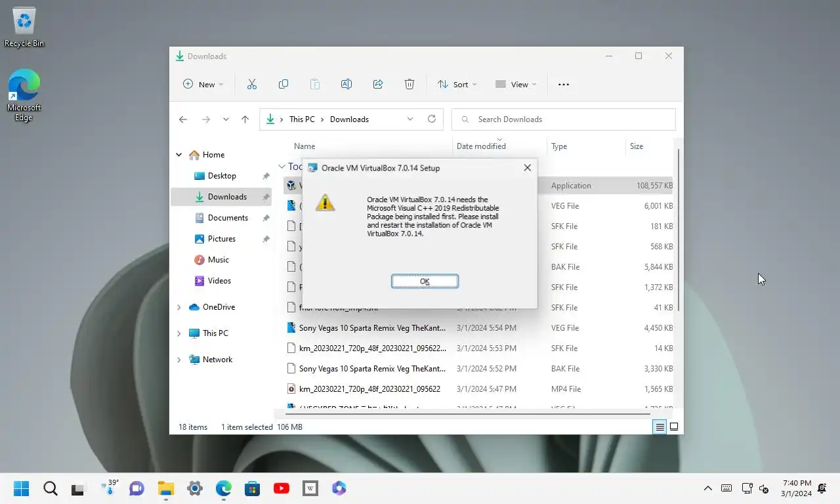
Task: Open the Recycle Bin desktop icon
Action: coord(24,28)
